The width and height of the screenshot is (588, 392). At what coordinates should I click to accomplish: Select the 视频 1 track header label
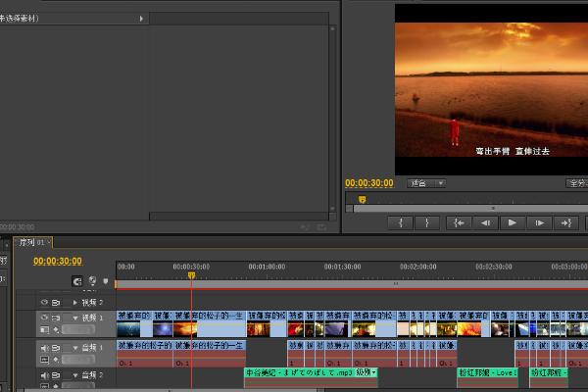(92, 318)
